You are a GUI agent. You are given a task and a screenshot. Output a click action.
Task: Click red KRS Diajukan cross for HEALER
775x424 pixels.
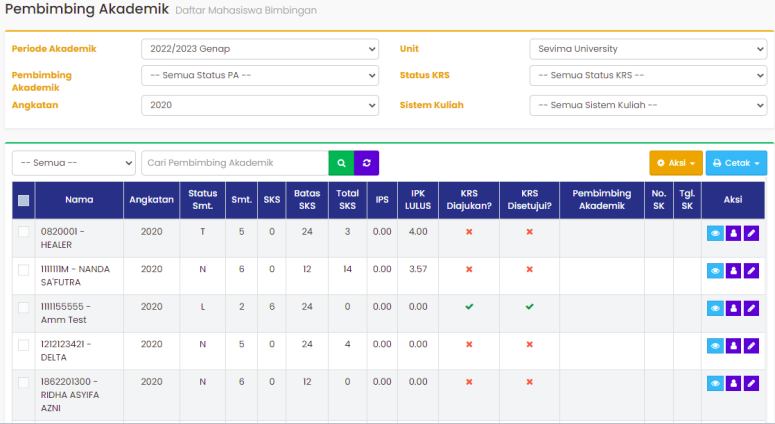click(x=469, y=232)
